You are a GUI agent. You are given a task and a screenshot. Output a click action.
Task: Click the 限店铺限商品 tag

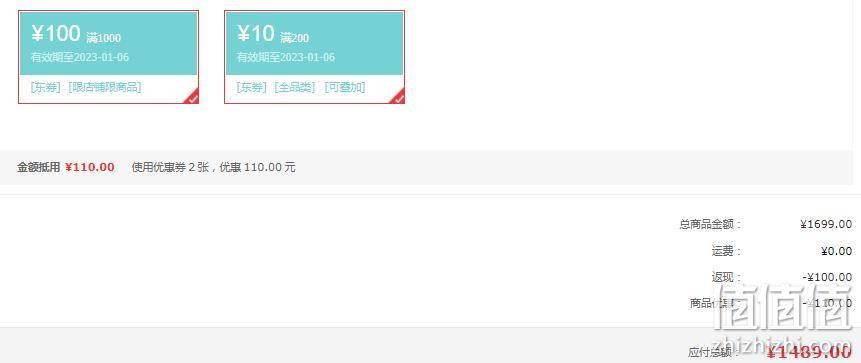point(105,87)
